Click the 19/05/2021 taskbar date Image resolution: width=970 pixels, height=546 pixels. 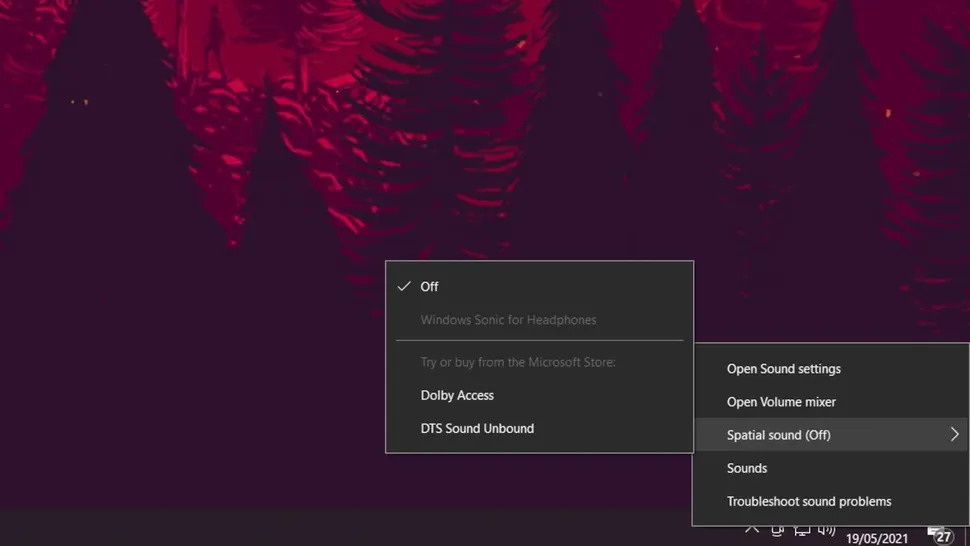[x=877, y=539]
